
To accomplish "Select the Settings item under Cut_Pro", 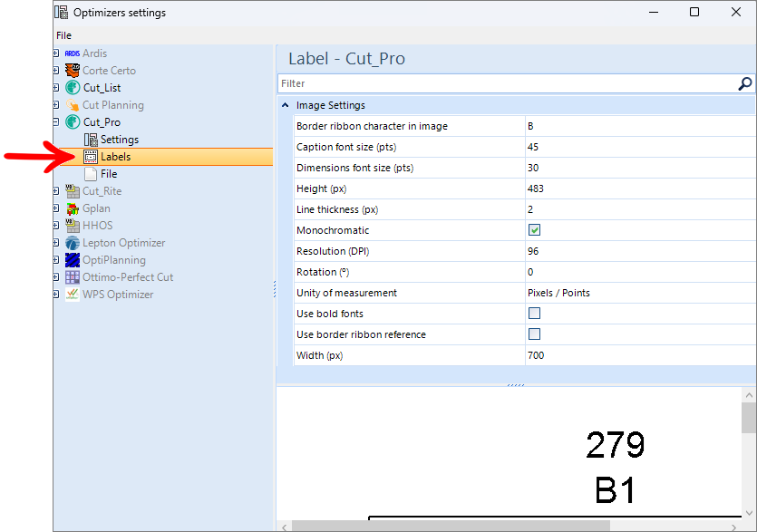I will [120, 140].
